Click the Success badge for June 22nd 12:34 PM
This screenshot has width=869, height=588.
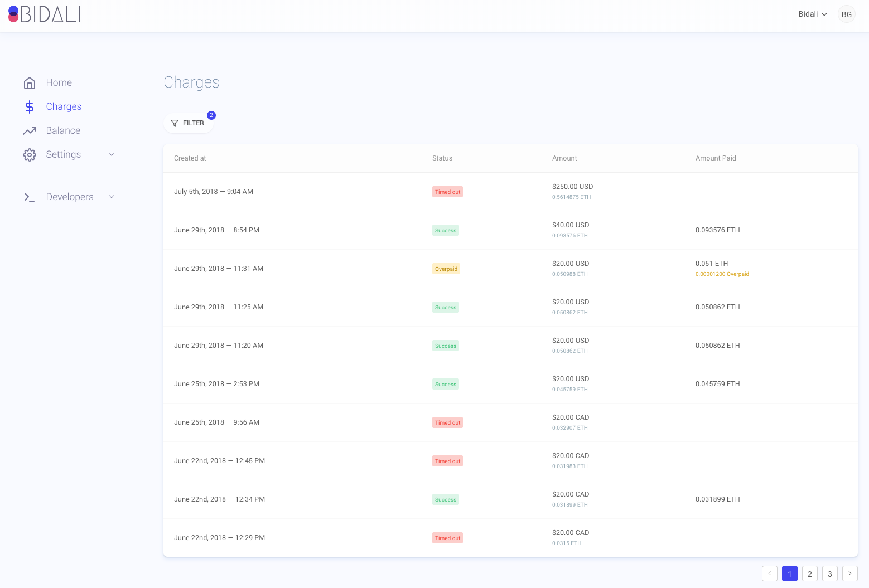446,499
